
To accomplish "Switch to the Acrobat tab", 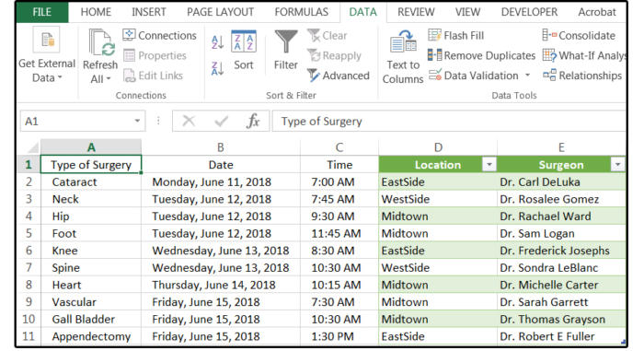I will (x=597, y=12).
